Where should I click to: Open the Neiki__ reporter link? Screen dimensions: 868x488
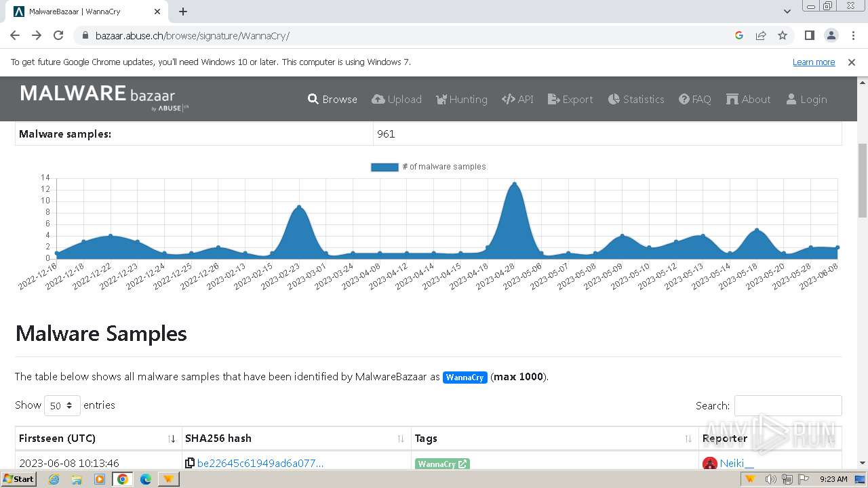click(736, 464)
